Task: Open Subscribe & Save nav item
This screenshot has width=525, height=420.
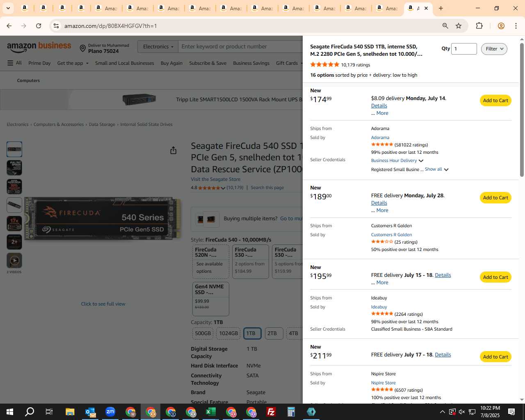Action: (208, 63)
